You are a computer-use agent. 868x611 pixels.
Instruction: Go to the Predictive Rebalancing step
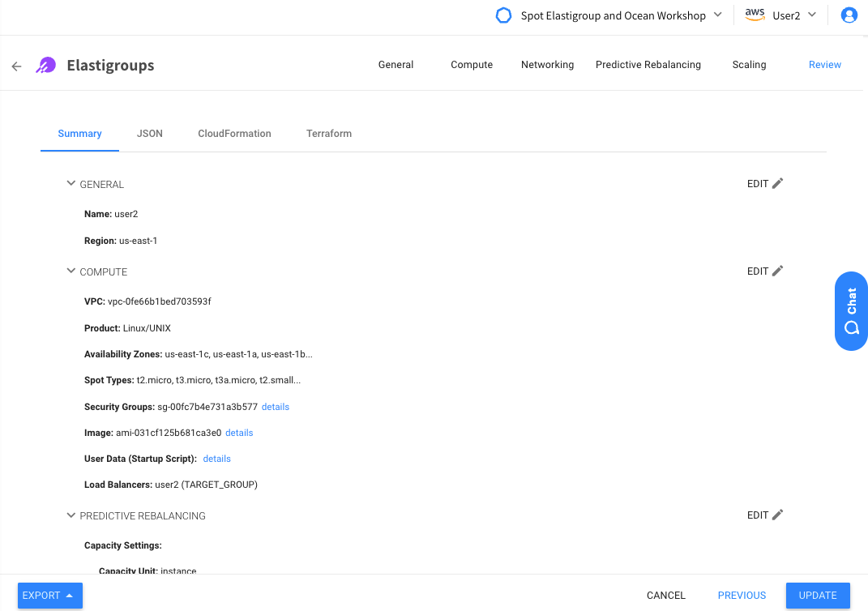tap(648, 65)
